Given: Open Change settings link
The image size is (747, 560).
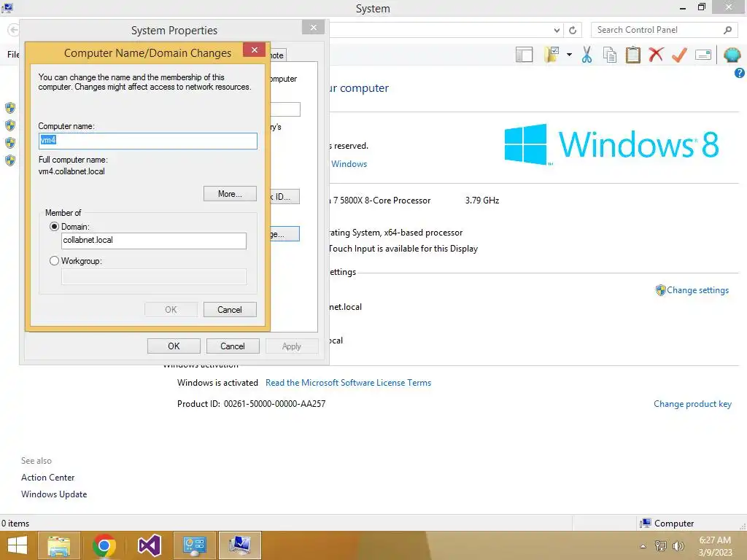Looking at the screenshot, I should click(x=697, y=290).
